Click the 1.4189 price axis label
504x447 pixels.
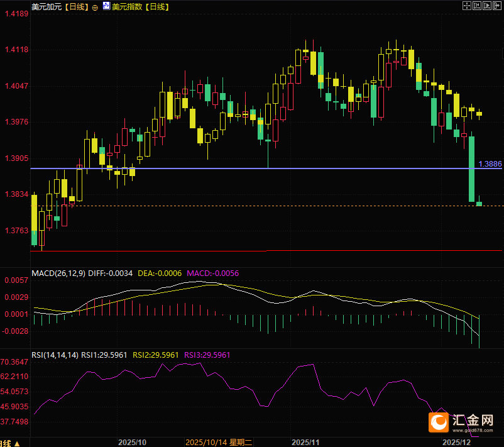click(16, 14)
